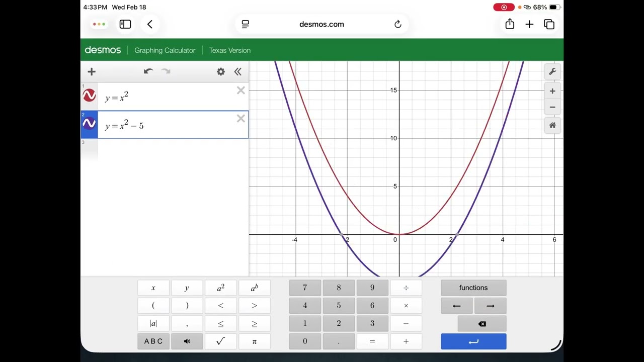
Task: Toggle visibility of y = x² − 5 graph
Action: click(x=89, y=124)
